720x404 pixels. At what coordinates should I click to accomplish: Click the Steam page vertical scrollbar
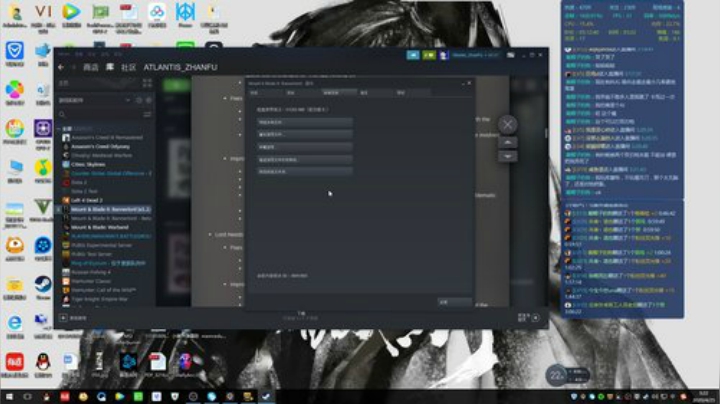point(546,133)
